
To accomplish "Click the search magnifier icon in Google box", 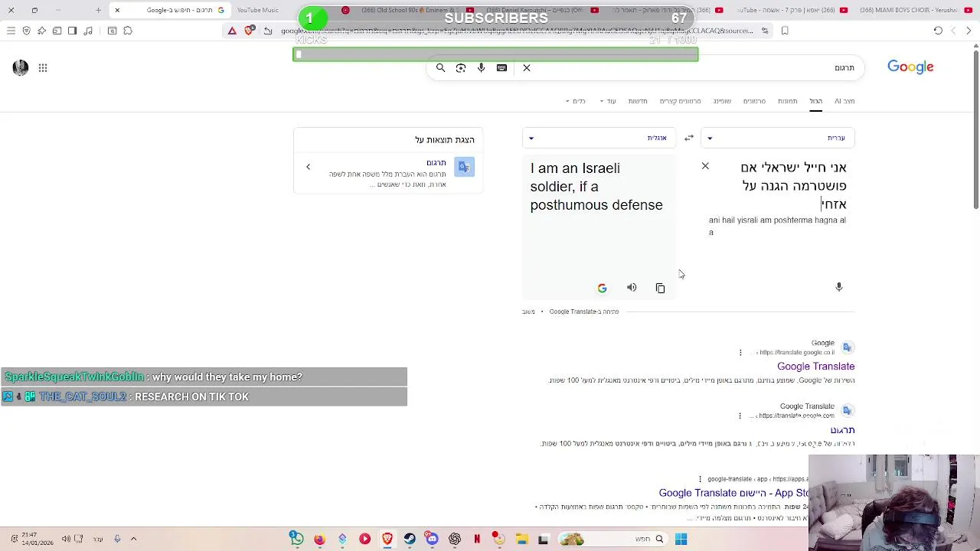I will (440, 68).
